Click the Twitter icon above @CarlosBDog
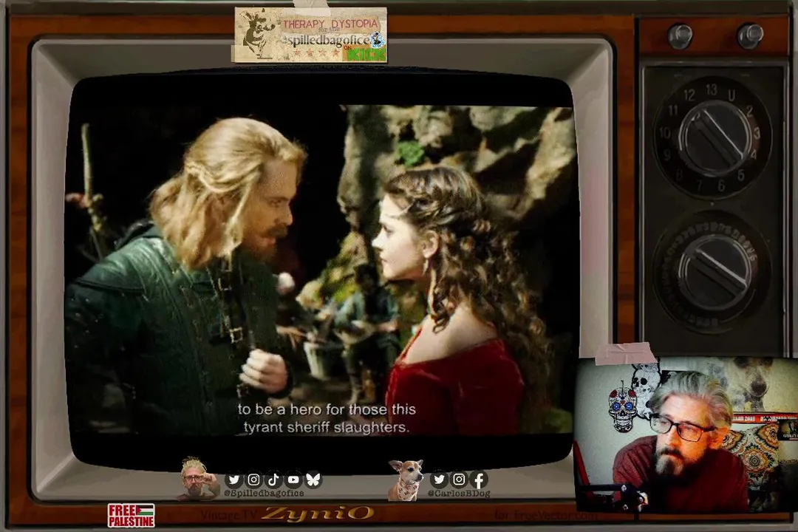Screen dimensions: 798x532 (x=439, y=479)
